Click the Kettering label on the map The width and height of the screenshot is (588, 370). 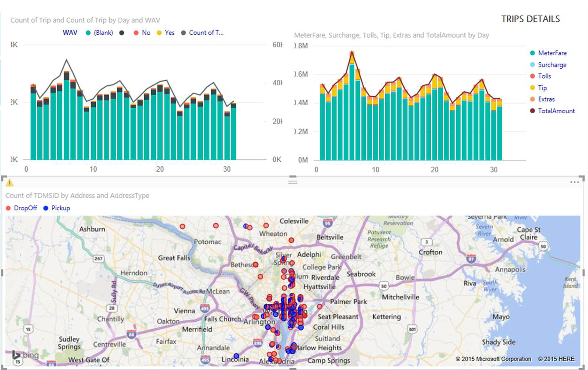coord(387,317)
